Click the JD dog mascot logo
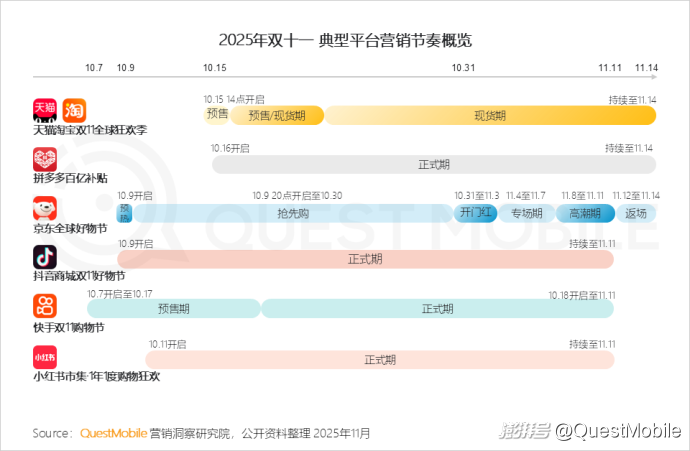 coord(45,208)
